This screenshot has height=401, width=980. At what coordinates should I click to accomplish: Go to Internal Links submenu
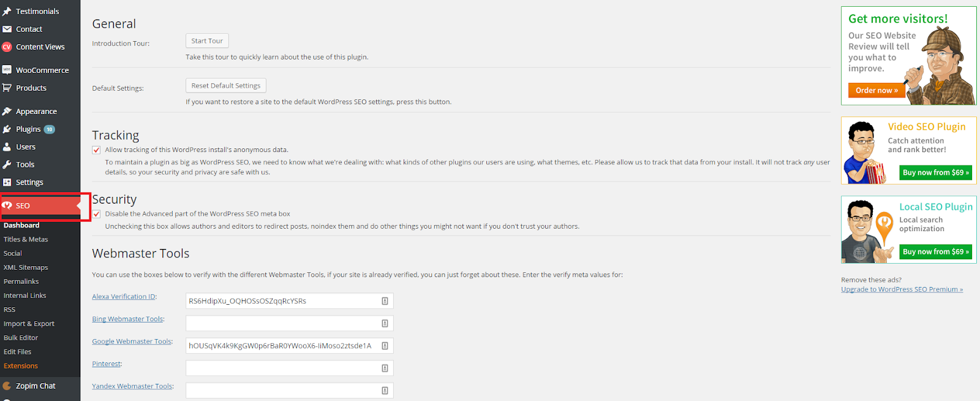[x=24, y=296]
